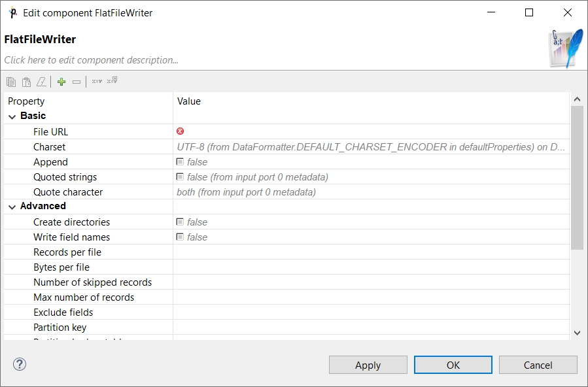Viewport: 588px width, 387px height.
Task: Select the File URL property row
Action: (x=287, y=131)
